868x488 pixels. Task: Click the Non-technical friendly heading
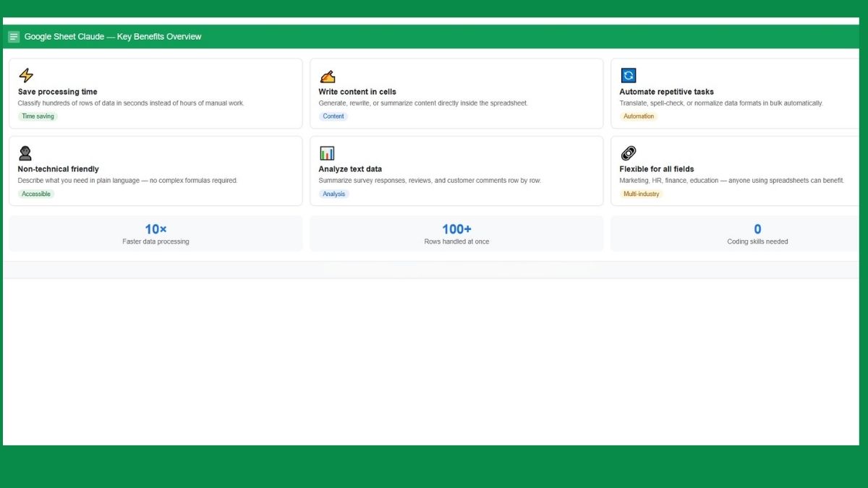pos(58,169)
